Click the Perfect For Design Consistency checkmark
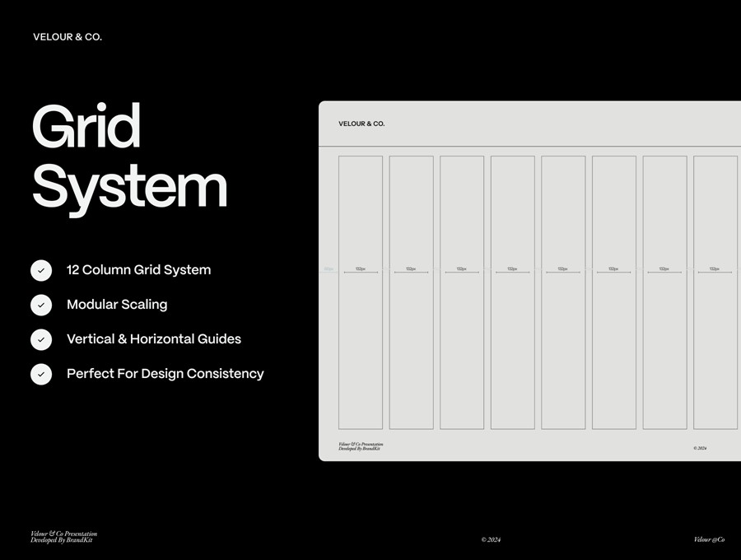This screenshot has width=741, height=560. coord(41,374)
